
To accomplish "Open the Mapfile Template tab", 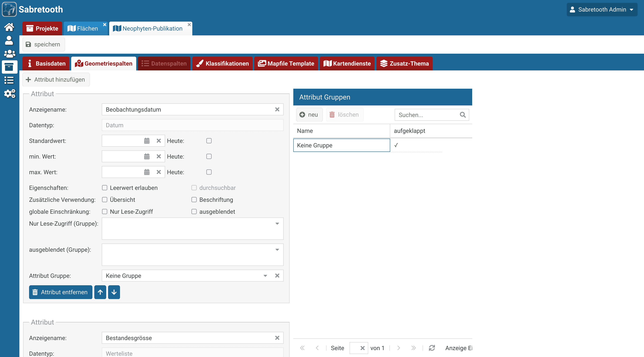I will click(286, 64).
